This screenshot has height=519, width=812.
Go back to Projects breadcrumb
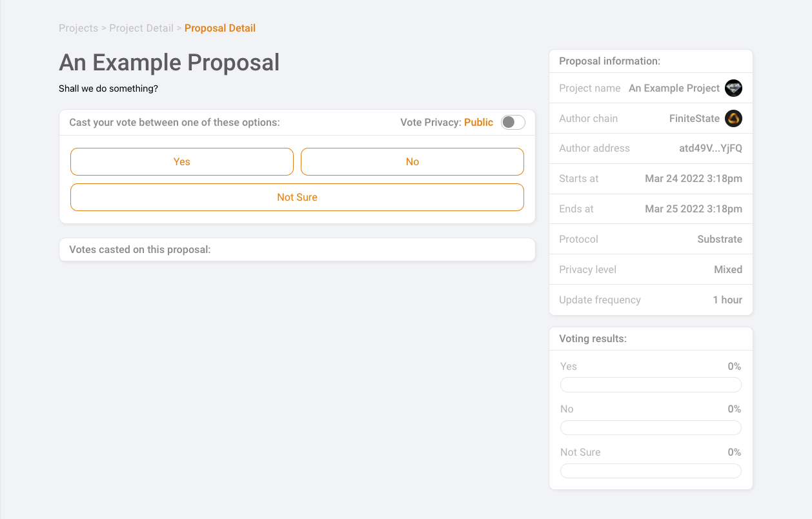click(x=78, y=28)
